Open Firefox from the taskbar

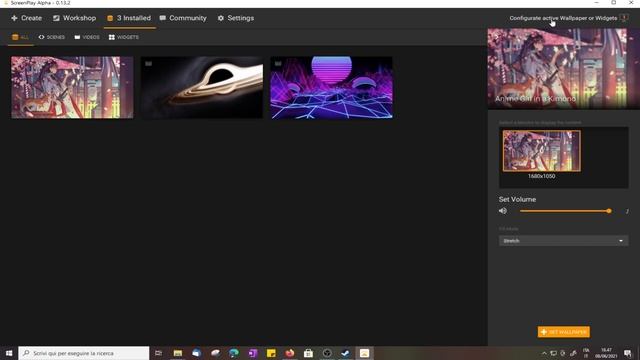click(x=290, y=353)
